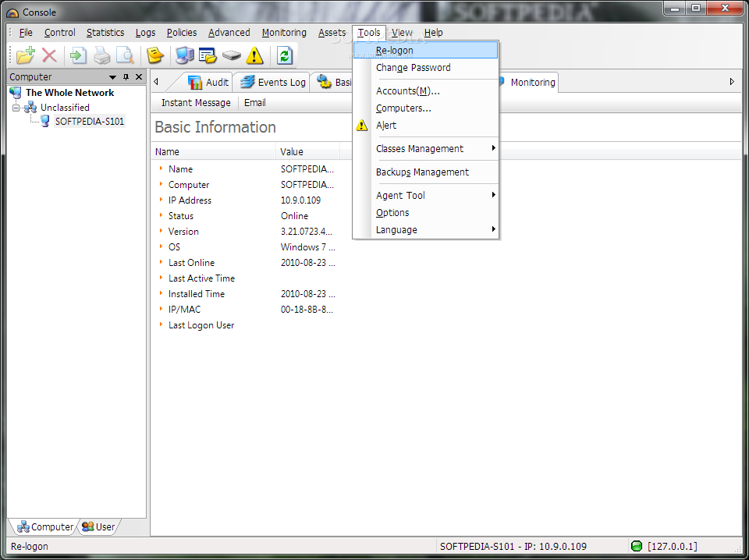Viewport: 749px width, 560px height.
Task: Open Options from the Tools menu
Action: pyautogui.click(x=426, y=212)
